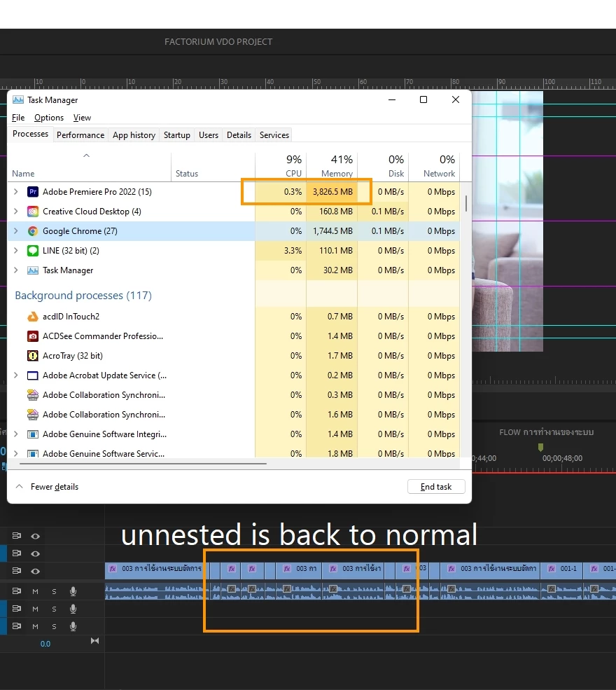Open the View menu in Task Manager
Screen dimensions: 616x690
click(82, 118)
